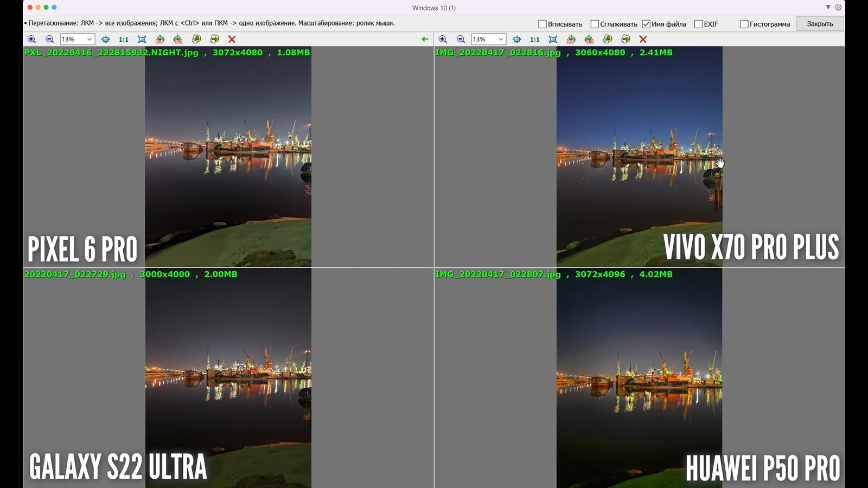Click filename PXL_20220416_232815932.NIGHT.jpg
This screenshot has width=868, height=488.
tap(111, 53)
